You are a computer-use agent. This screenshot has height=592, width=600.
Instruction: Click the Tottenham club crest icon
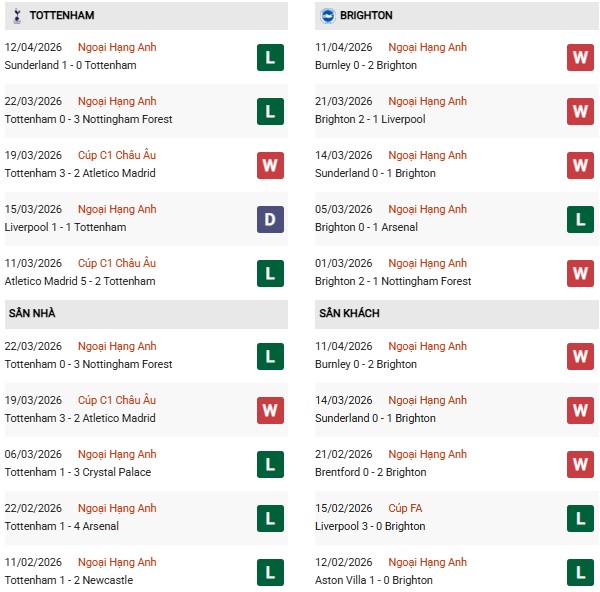tap(16, 15)
